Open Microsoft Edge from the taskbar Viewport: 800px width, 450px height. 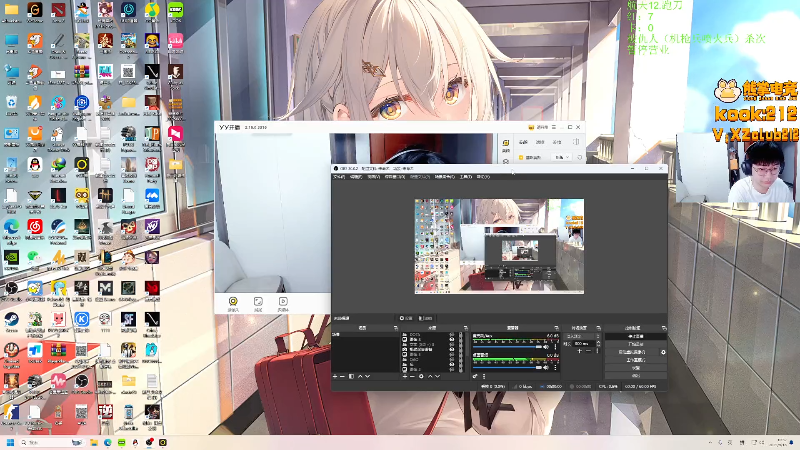tap(108, 442)
